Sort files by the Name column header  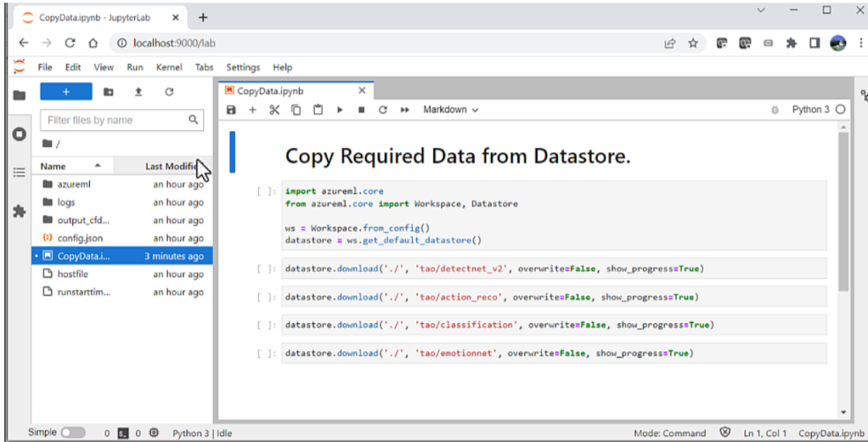pos(54,166)
